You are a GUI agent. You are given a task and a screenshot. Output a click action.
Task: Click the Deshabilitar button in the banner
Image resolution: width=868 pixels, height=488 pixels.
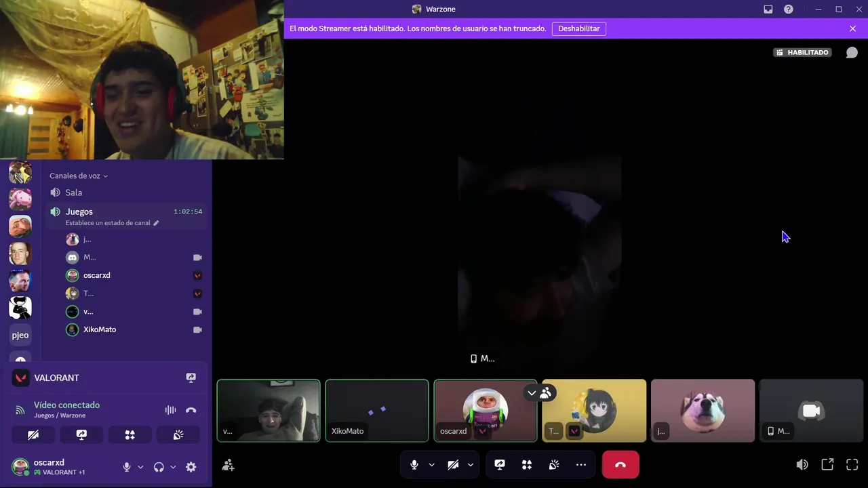tap(579, 28)
